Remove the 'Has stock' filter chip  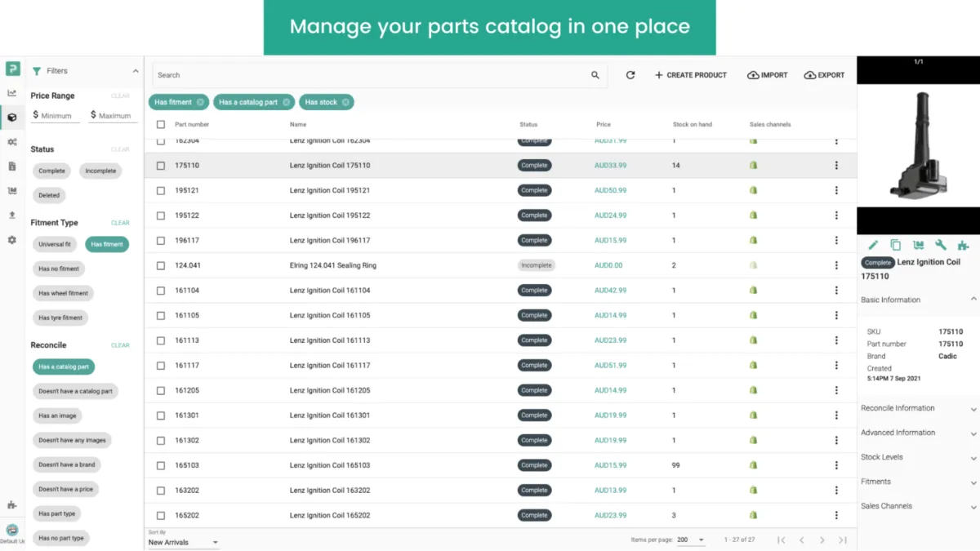[346, 102]
